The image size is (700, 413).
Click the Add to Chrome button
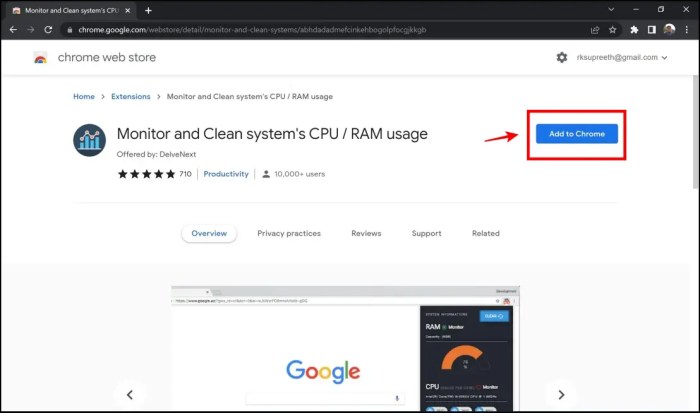577,134
